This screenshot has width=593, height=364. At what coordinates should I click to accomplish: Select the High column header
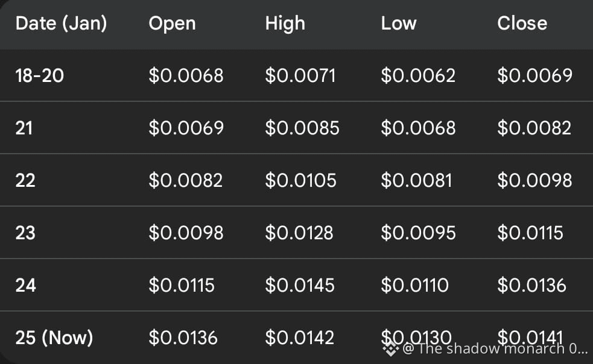click(285, 24)
